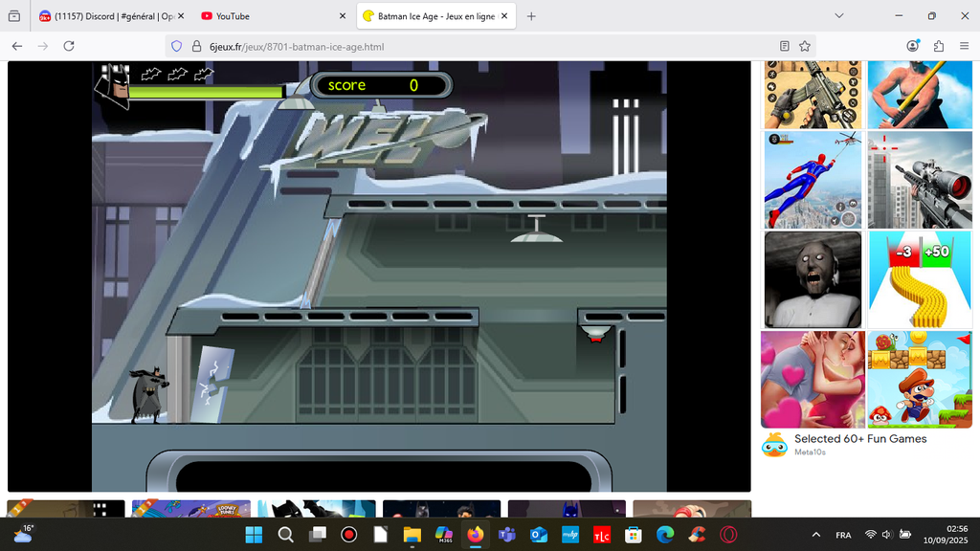
Task: Open the Windows Start menu
Action: point(254,534)
